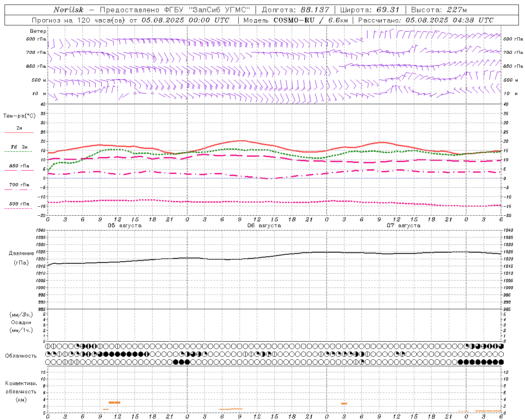Select the text Предоставлено ФГБУ "ЗапСиб УГМС"

point(175,10)
